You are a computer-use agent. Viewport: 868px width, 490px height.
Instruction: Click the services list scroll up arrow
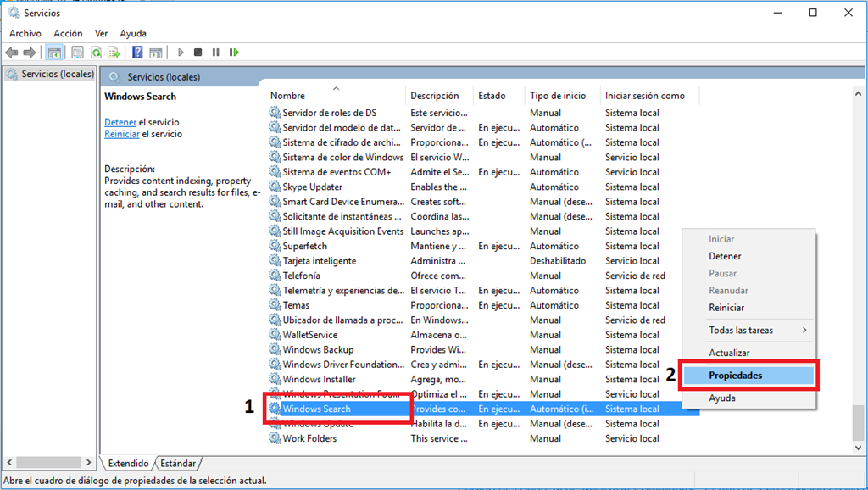click(x=858, y=94)
